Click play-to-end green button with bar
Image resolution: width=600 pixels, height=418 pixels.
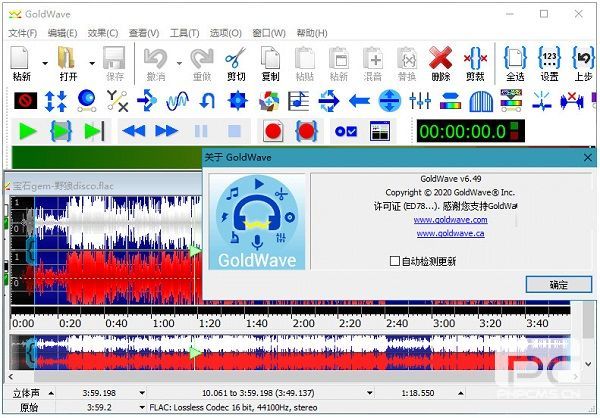coord(94,131)
